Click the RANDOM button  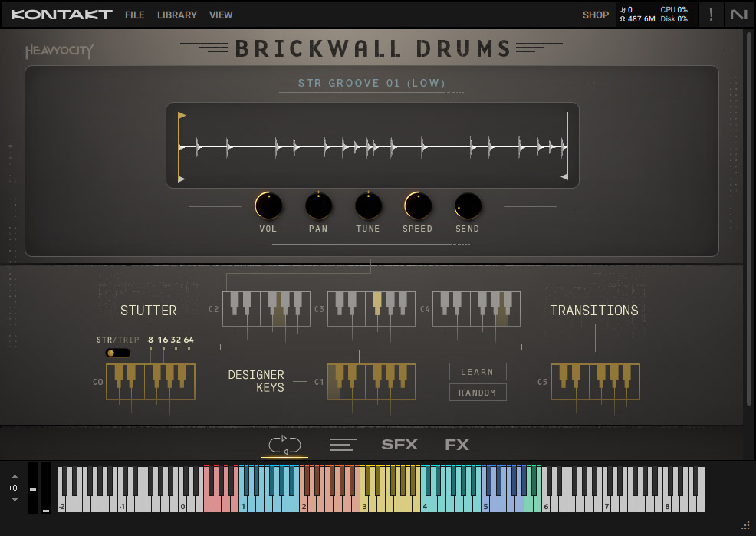coord(478,393)
